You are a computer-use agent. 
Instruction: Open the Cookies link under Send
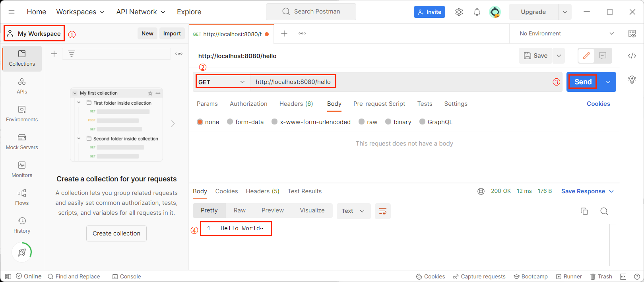pyautogui.click(x=598, y=104)
